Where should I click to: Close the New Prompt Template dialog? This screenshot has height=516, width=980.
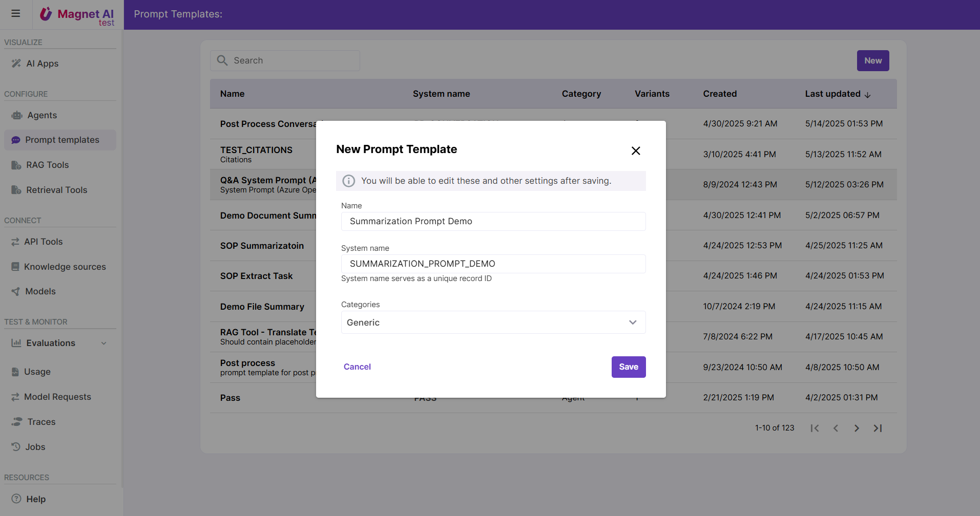[636, 150]
